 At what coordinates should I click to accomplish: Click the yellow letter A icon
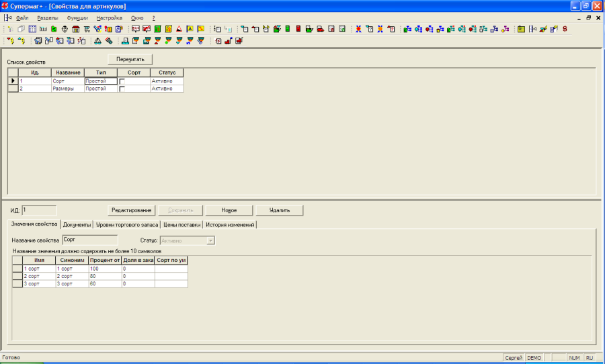click(190, 29)
